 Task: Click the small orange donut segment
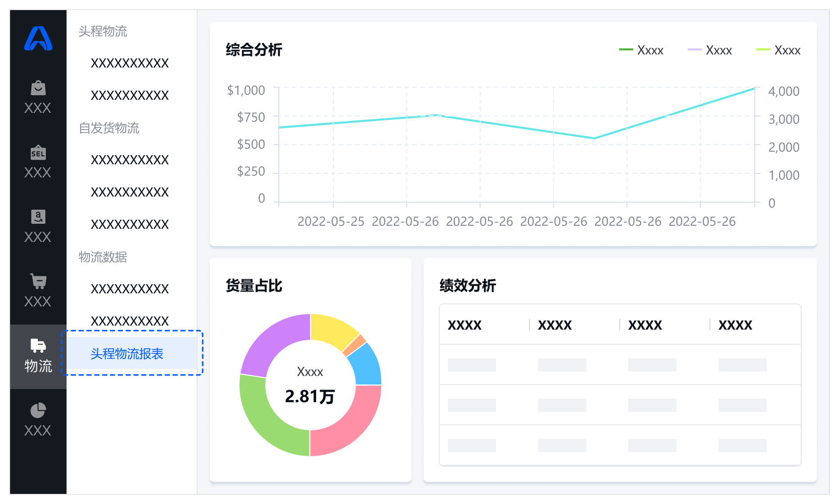coord(354,345)
